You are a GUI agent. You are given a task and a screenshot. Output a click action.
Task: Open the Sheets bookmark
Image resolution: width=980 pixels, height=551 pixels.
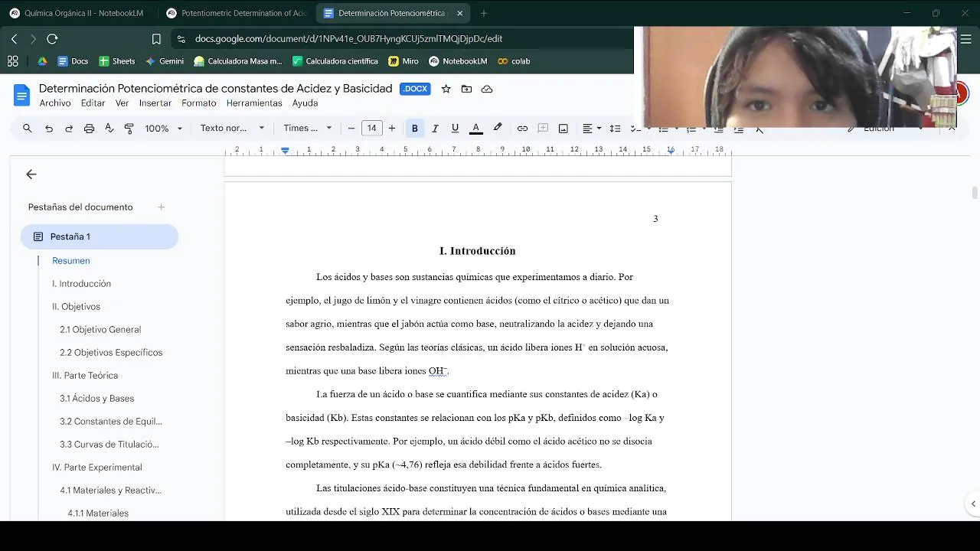117,61
